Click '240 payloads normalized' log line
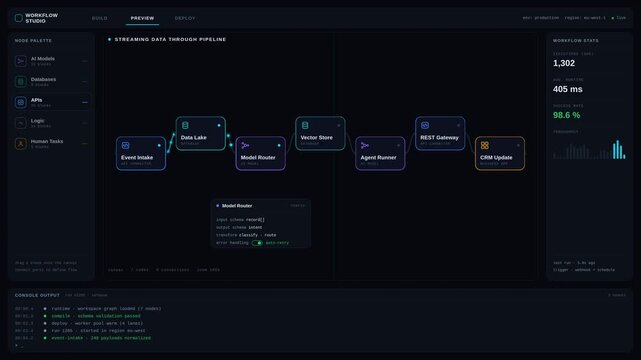 coord(101,338)
